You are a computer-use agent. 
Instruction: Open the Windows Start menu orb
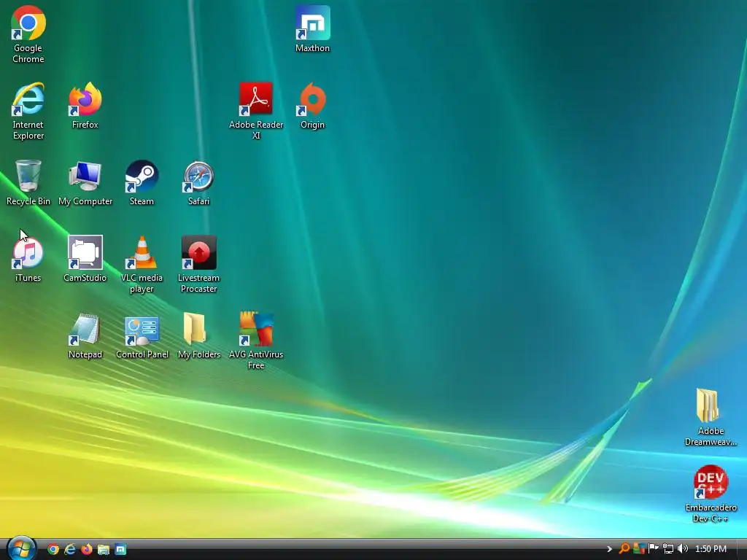pyautogui.click(x=21, y=548)
